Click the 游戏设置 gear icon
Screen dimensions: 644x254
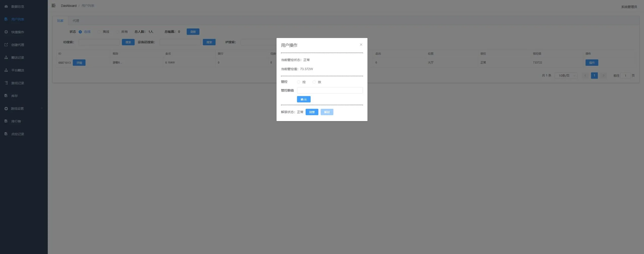pos(6,108)
